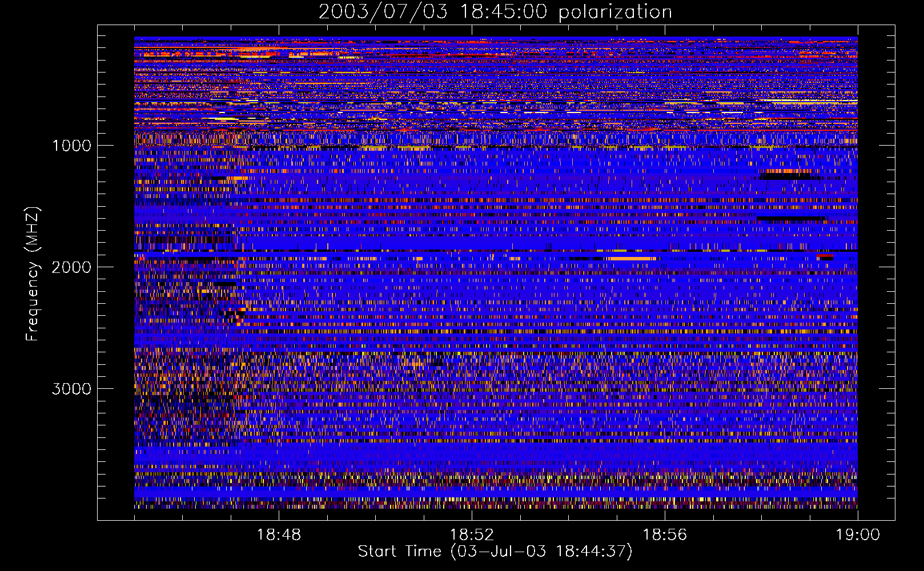
Task: Click the 3000 frequency tick label
Action: [71, 389]
